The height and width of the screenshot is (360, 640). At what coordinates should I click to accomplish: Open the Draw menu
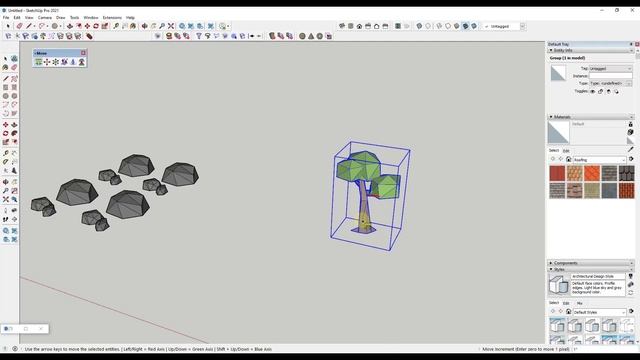point(60,18)
